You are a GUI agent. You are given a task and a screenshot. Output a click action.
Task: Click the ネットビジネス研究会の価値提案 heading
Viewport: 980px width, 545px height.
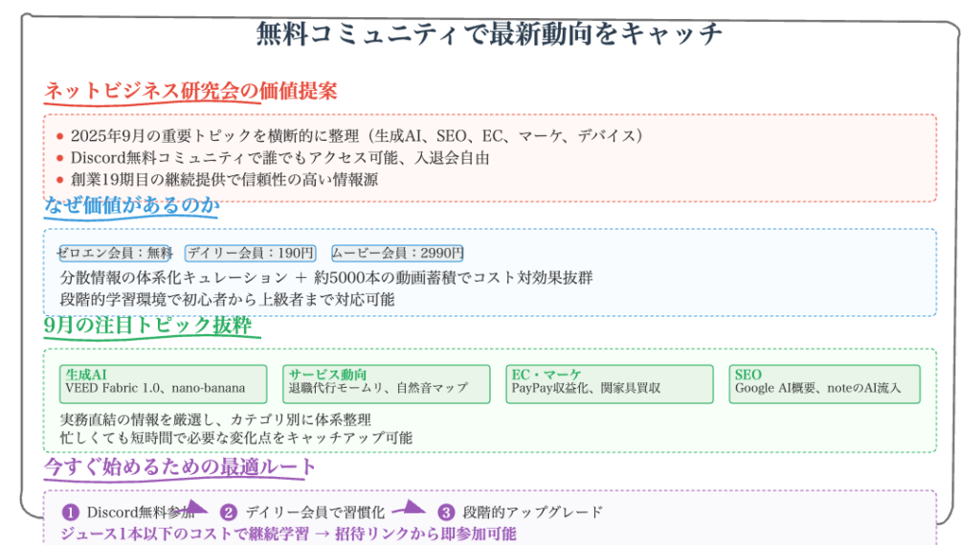click(x=190, y=91)
